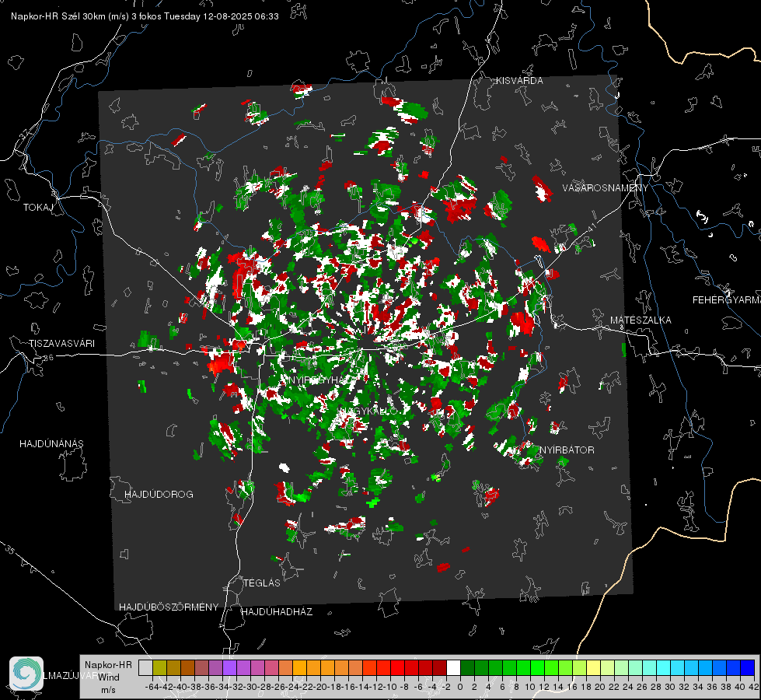Select the light gray swatch at legend start

pos(145,667)
